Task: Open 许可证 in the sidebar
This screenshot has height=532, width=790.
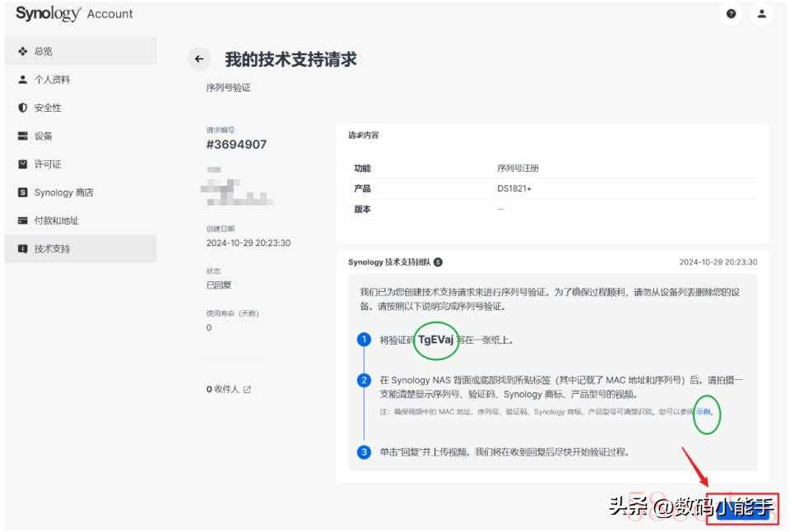Action: point(81,164)
